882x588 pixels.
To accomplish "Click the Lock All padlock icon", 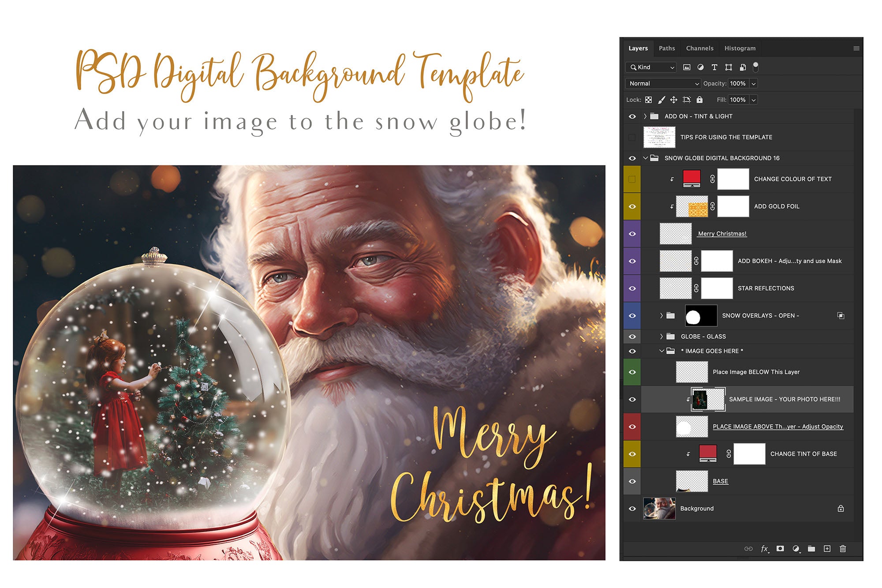I will point(700,100).
